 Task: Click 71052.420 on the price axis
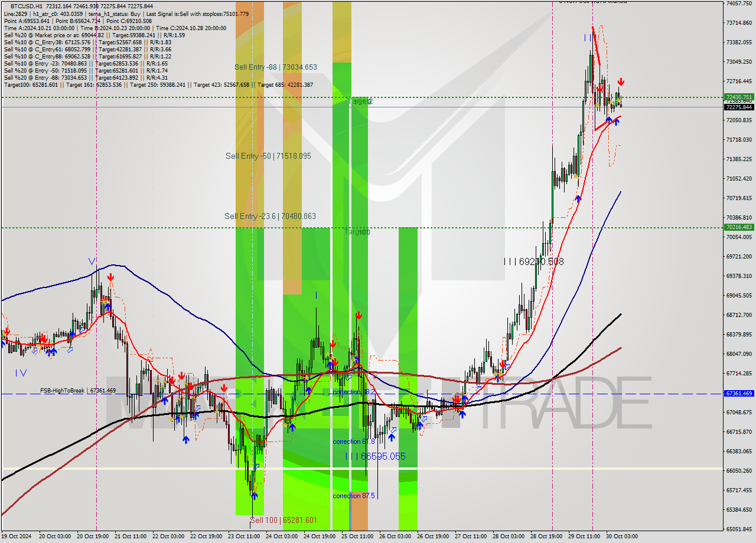739,178
